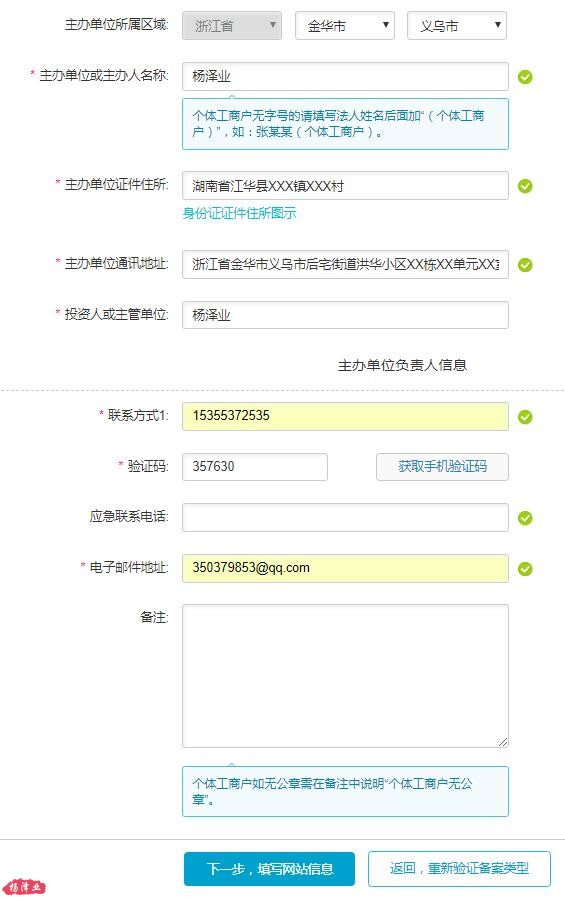
Task: Open the 浙江省 province dropdown
Action: tap(232, 26)
